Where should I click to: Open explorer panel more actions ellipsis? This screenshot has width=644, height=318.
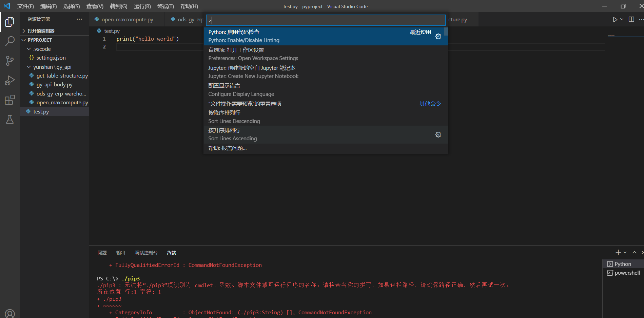coord(79,19)
